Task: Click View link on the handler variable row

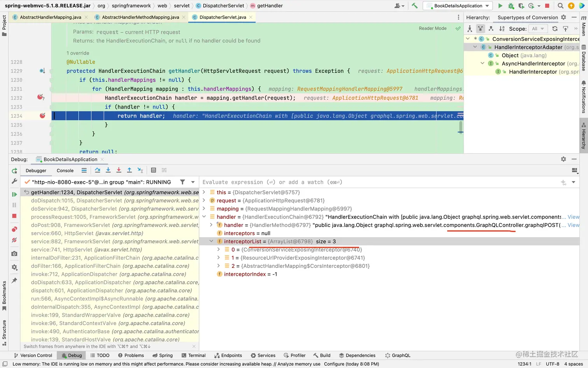Action: click(573, 217)
